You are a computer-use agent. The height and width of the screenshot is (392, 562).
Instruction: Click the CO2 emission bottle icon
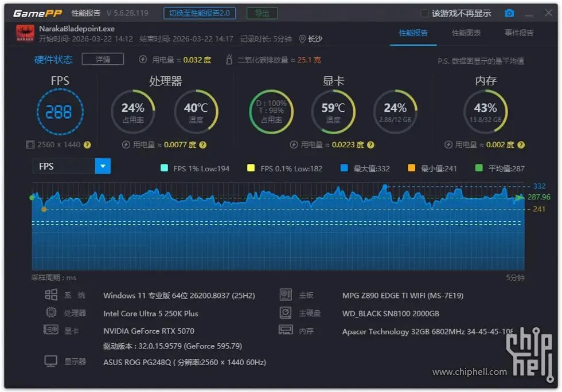pyautogui.click(x=229, y=59)
